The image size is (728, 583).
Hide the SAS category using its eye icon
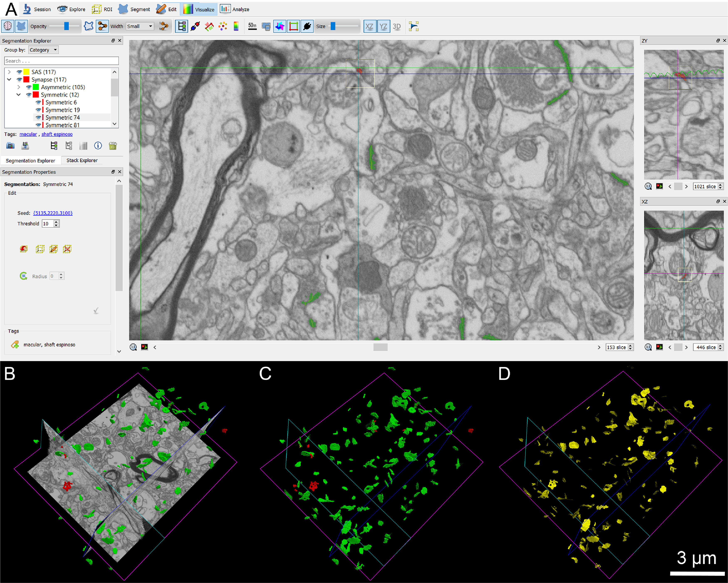[20, 72]
